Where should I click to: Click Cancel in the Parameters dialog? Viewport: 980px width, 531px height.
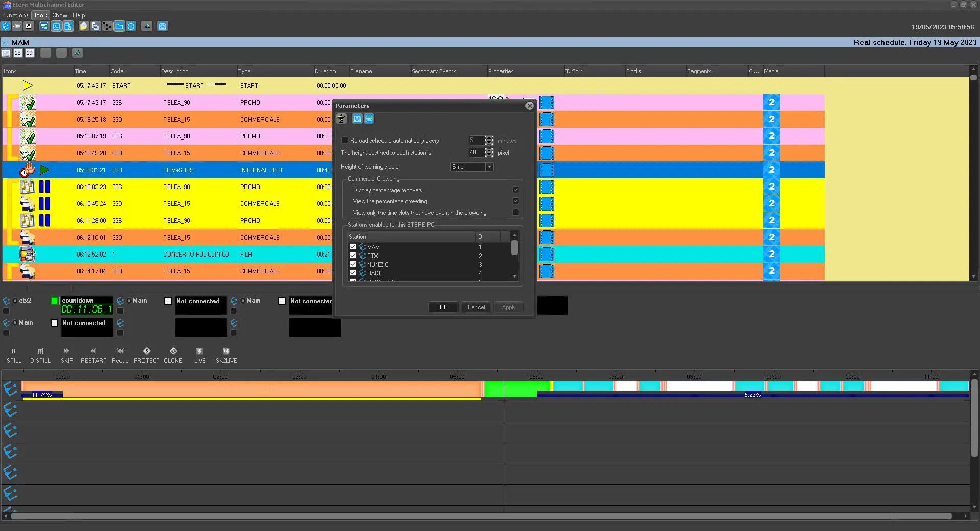[476, 307]
